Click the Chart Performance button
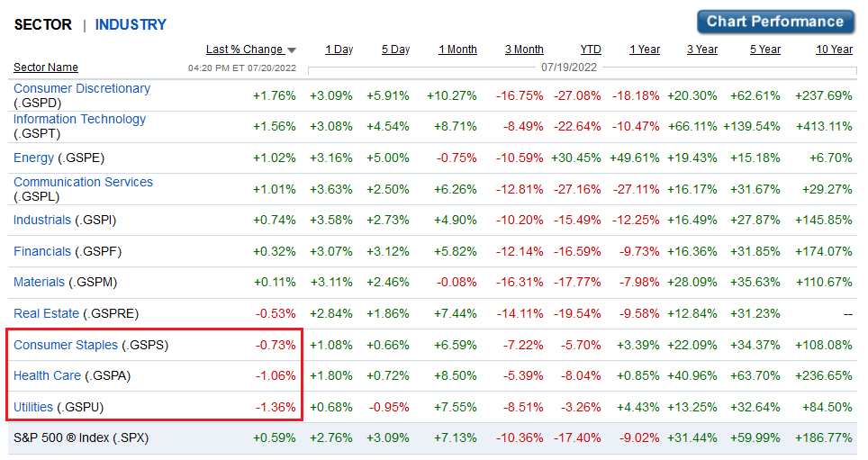Viewport: 868px width, 460px height. pos(775,22)
